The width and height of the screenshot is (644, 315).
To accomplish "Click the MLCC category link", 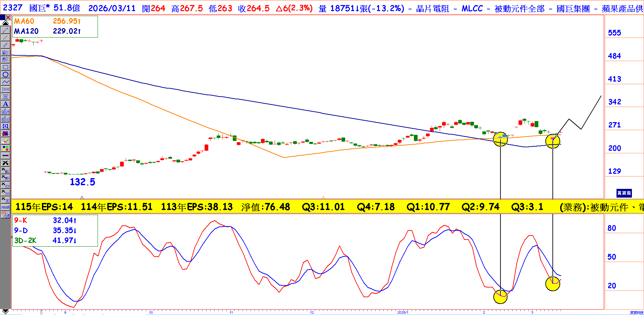I will (x=472, y=8).
